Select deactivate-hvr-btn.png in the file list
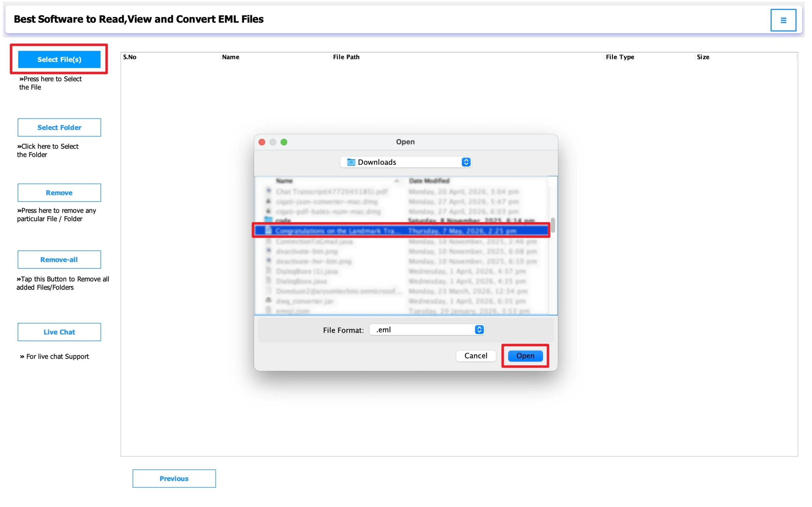 click(x=401, y=261)
